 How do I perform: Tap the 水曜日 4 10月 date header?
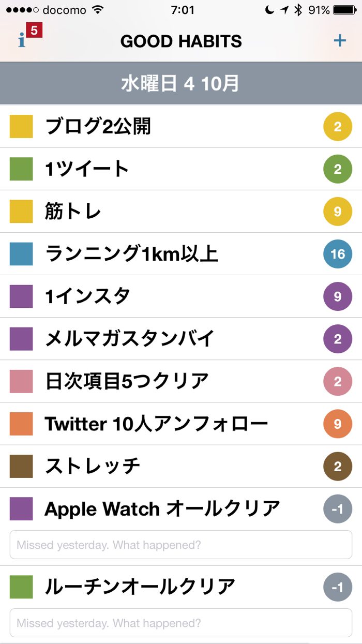tap(180, 84)
